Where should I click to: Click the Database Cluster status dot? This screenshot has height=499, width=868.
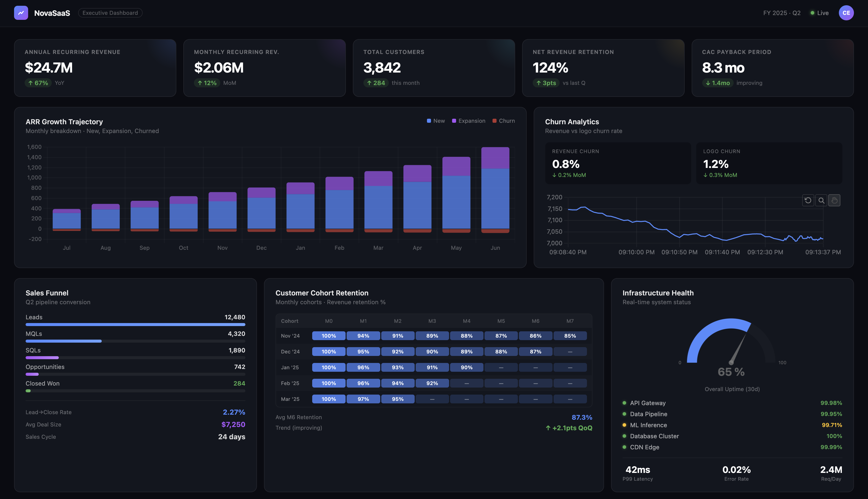click(x=624, y=436)
